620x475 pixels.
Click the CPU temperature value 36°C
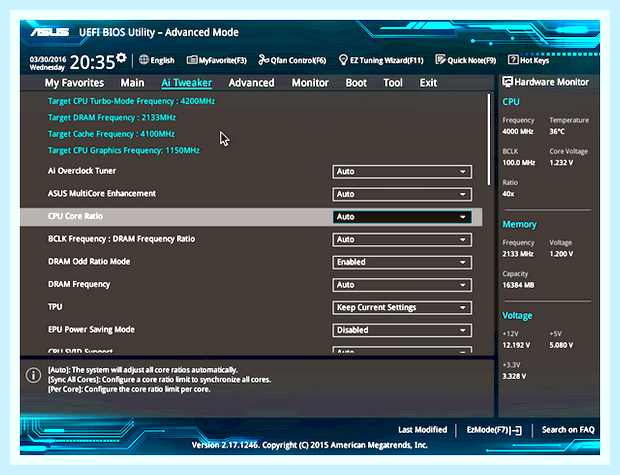557,131
